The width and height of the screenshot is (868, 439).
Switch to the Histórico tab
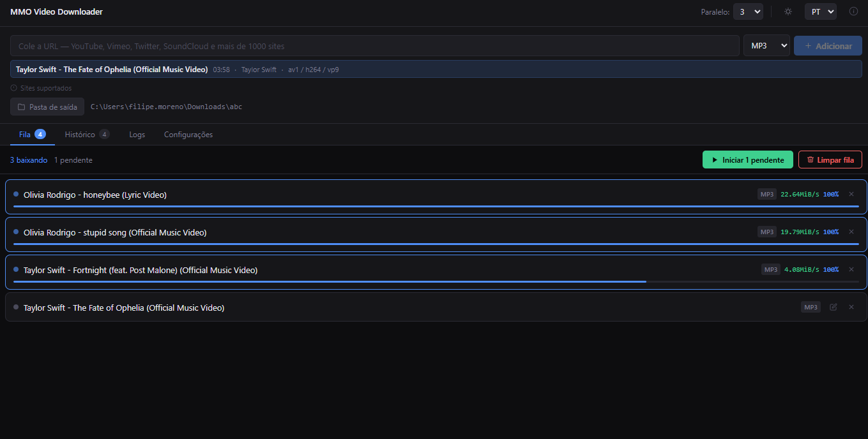pos(87,135)
